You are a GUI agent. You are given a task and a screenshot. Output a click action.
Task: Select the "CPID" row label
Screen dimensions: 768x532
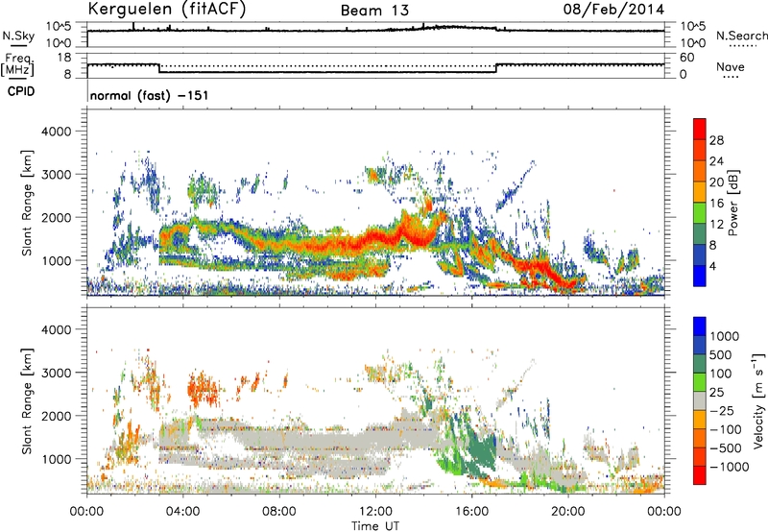[21, 91]
